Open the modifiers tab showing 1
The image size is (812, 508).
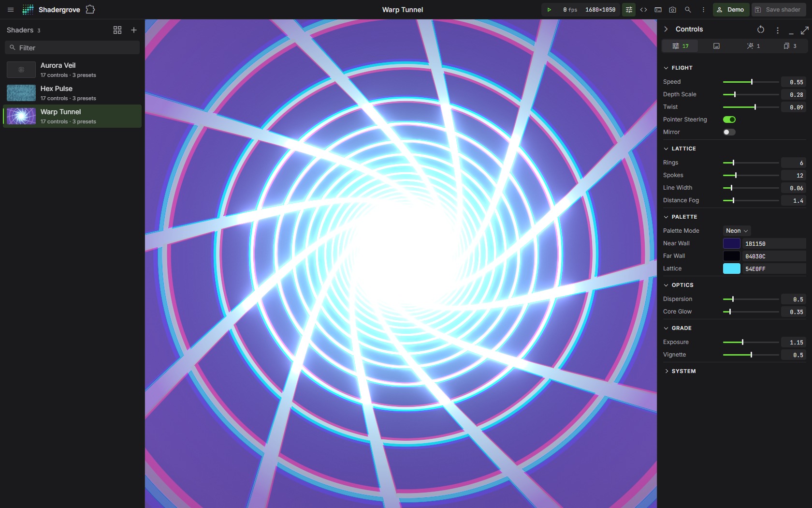point(753,46)
